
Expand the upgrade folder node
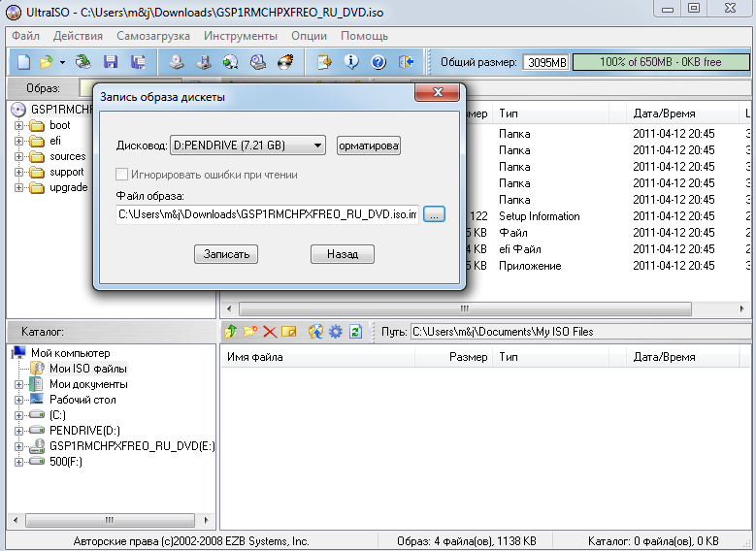click(18, 187)
